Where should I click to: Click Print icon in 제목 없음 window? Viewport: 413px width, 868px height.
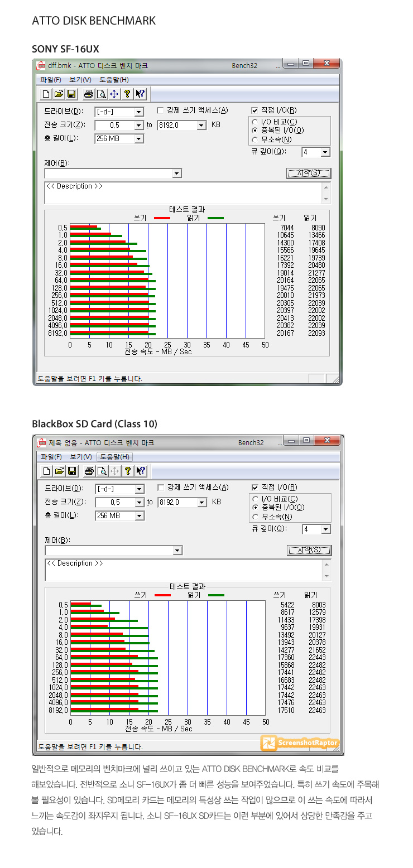click(89, 471)
